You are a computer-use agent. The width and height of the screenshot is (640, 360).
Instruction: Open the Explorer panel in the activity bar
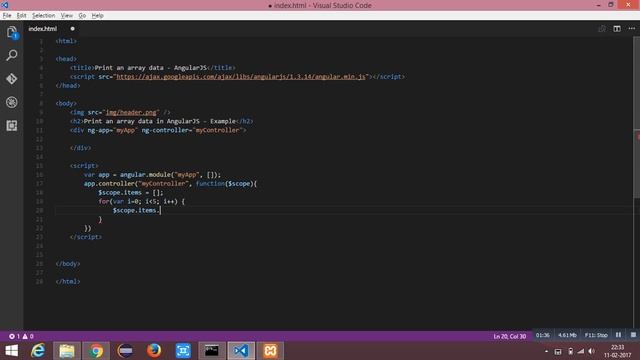coord(12,32)
